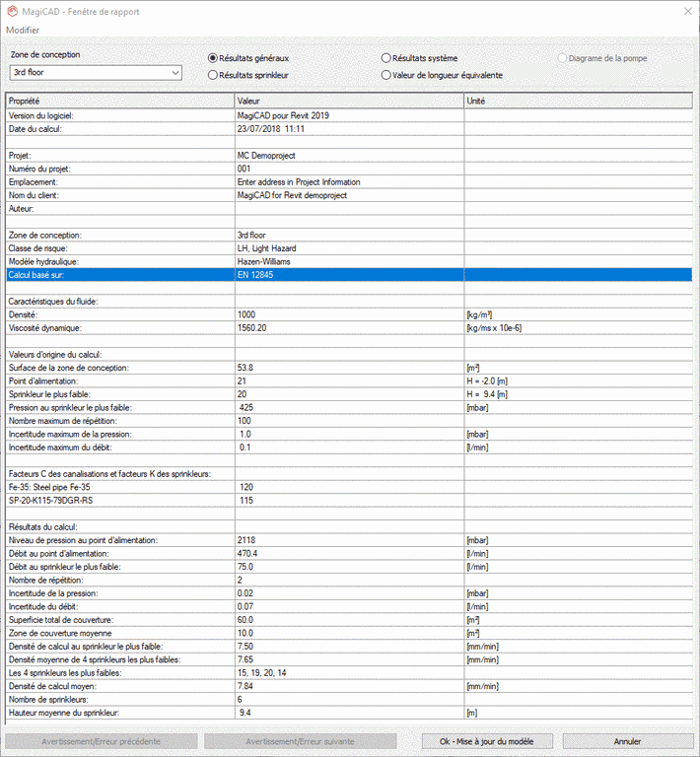Click 'Classe de risque:' row label
Image resolution: width=700 pixels, height=757 pixels.
click(38, 248)
